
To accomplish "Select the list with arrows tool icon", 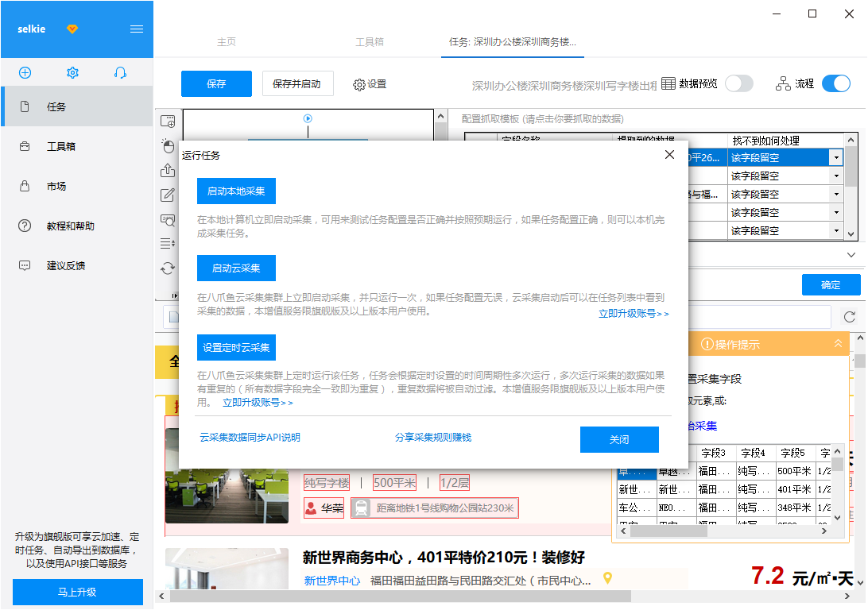I will coord(168,243).
